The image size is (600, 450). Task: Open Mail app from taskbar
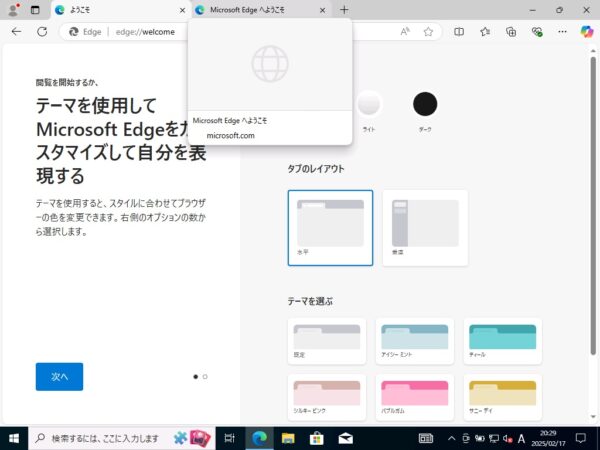(345, 438)
